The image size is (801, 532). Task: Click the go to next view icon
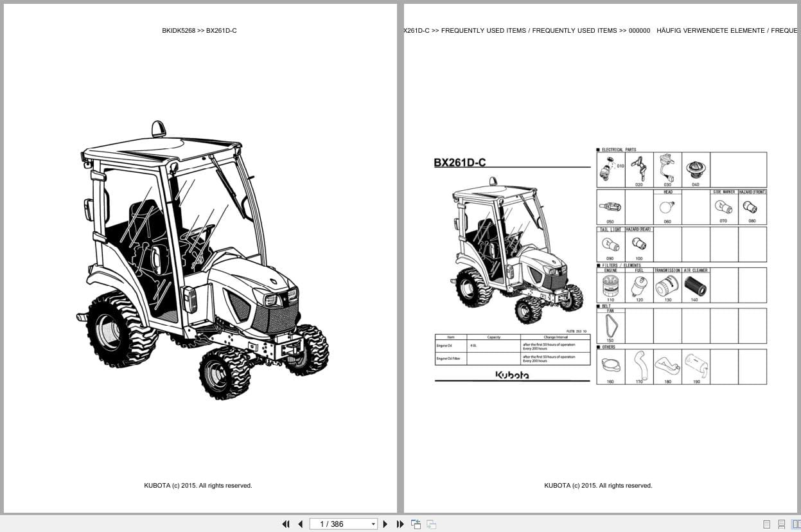click(431, 524)
